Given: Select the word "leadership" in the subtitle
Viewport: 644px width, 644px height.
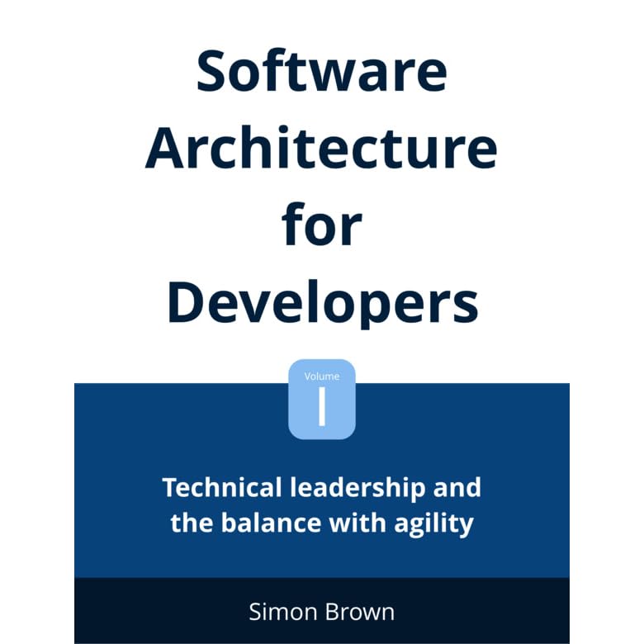Looking at the screenshot, I should pos(351,487).
